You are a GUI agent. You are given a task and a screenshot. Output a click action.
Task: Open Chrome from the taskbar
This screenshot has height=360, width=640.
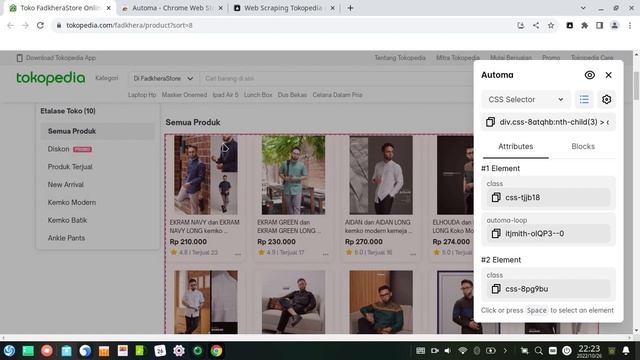click(216, 351)
